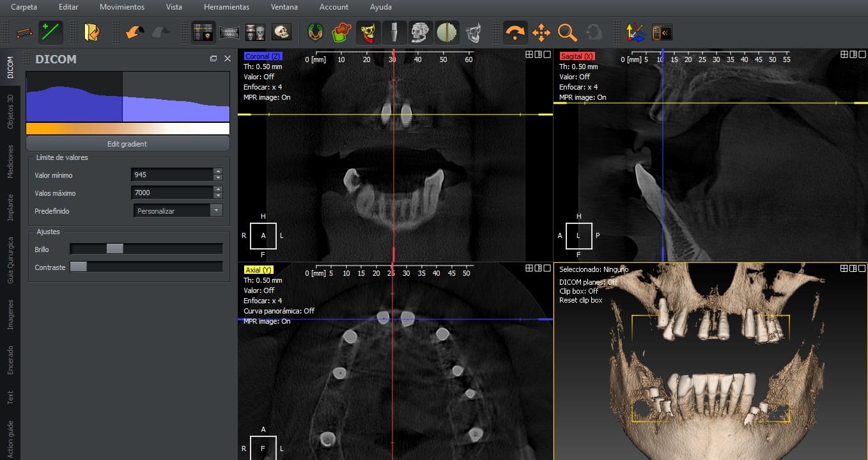Toggle Clip box option in 3D view
868x460 pixels.
point(578,291)
